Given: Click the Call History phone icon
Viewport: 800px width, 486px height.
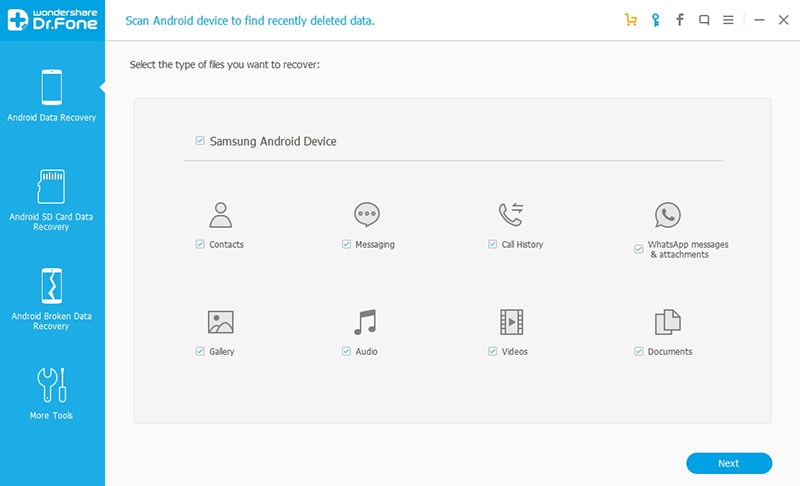Looking at the screenshot, I should (x=511, y=214).
